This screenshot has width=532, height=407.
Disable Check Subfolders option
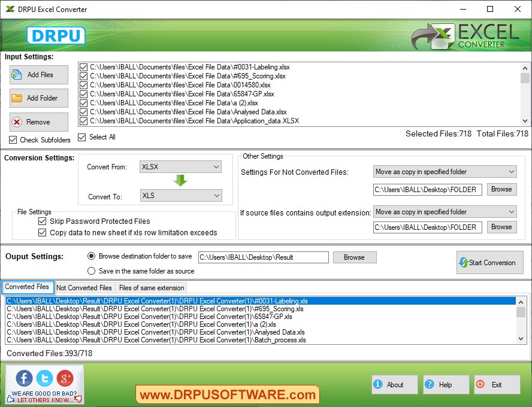tap(13, 140)
